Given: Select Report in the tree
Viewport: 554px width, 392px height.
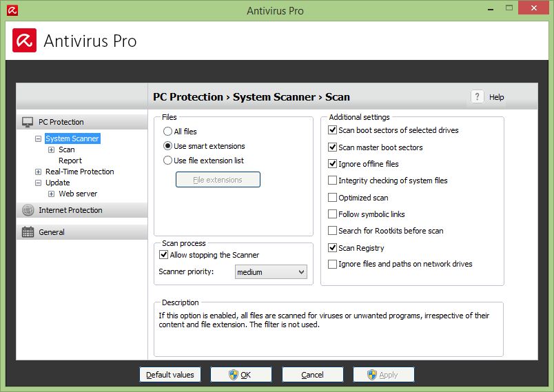Looking at the screenshot, I should [x=70, y=161].
